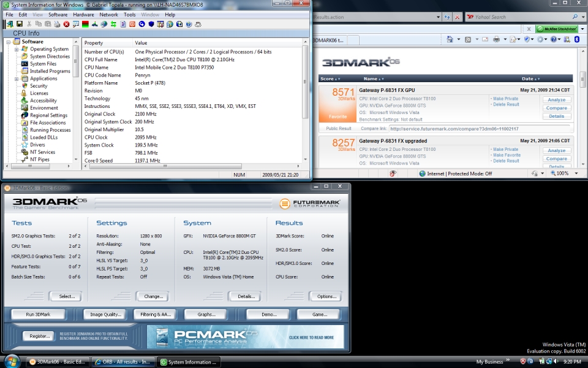Click the RSS feeds icon in Internet Explorer
The height and width of the screenshot is (368, 588).
467,39
